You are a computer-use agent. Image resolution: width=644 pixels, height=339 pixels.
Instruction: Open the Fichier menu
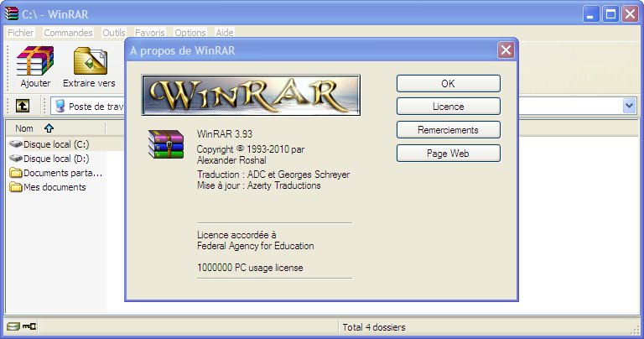pyautogui.click(x=20, y=33)
